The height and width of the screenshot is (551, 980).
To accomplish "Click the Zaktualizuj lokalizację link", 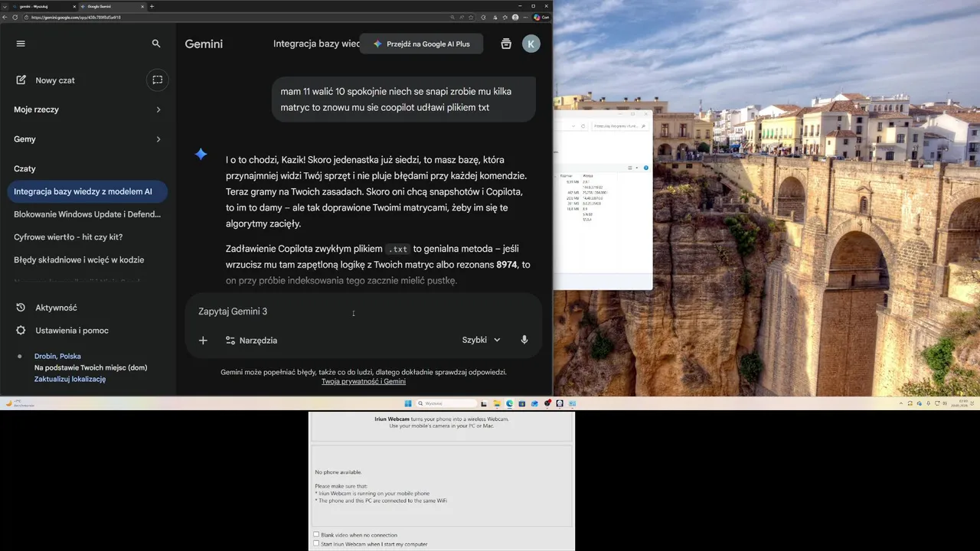I will [x=70, y=379].
